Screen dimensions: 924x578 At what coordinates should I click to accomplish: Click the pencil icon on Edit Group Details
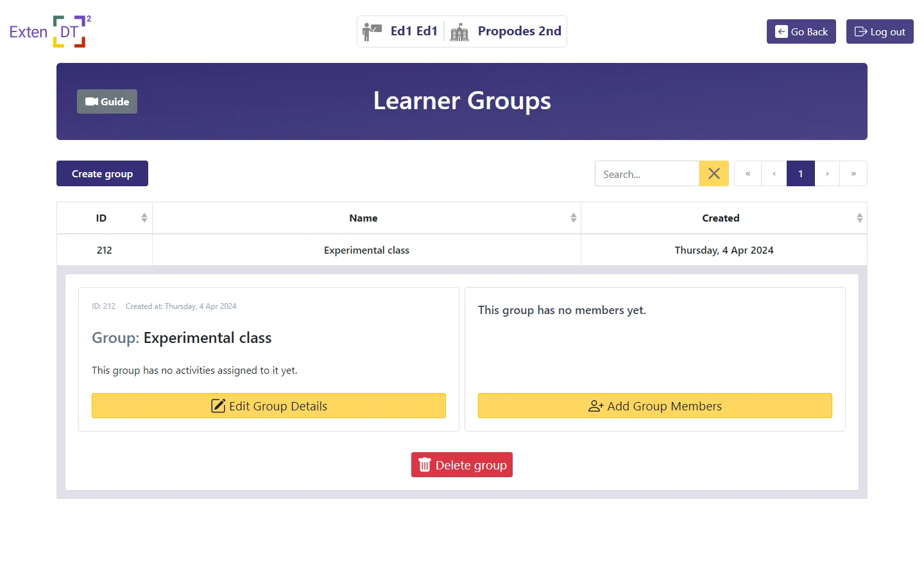tap(218, 405)
